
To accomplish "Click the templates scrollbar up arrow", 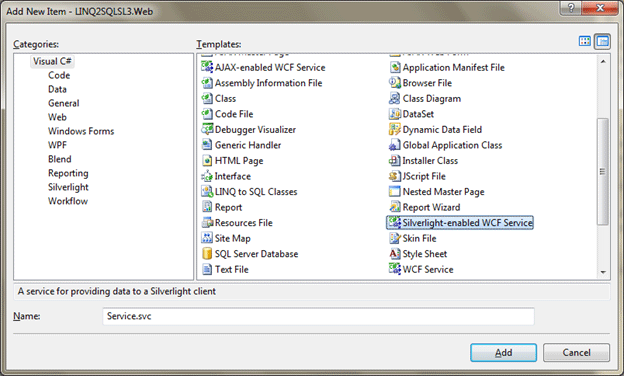I will tap(603, 61).
